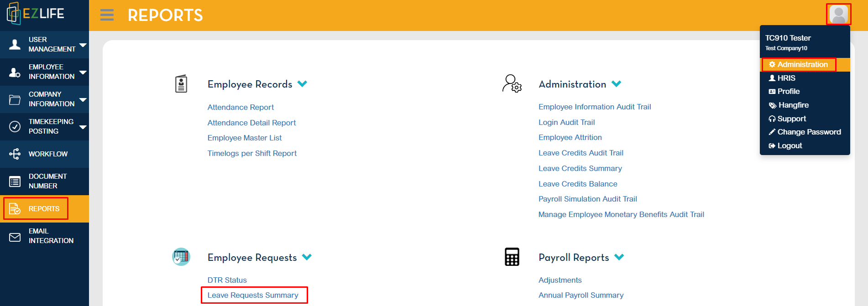This screenshot has width=868, height=306.
Task: Click the Employee Records badge icon
Action: pos(181,84)
